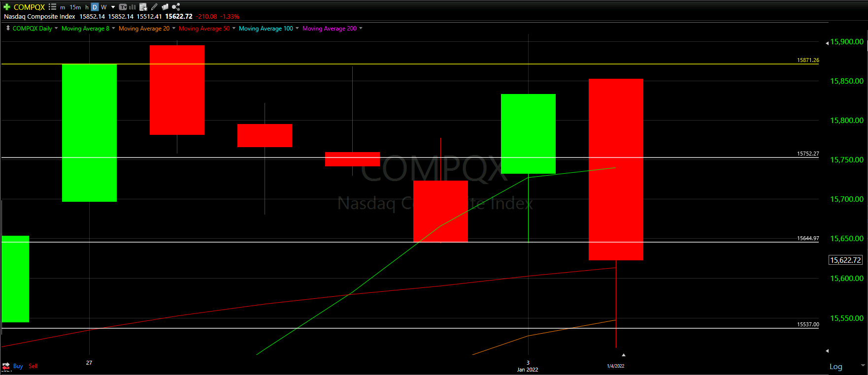
Task: Expand the Moving Average 50 dropdown
Action: (x=234, y=28)
